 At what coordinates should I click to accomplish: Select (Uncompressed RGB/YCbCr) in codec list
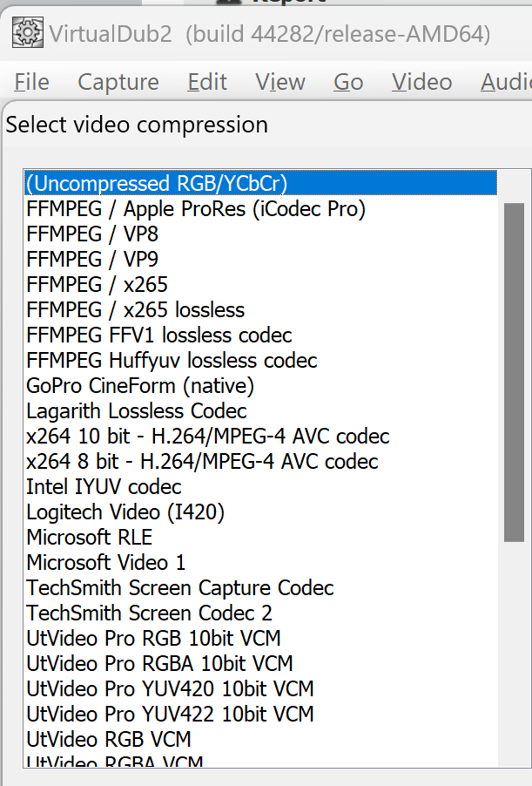pos(157,184)
